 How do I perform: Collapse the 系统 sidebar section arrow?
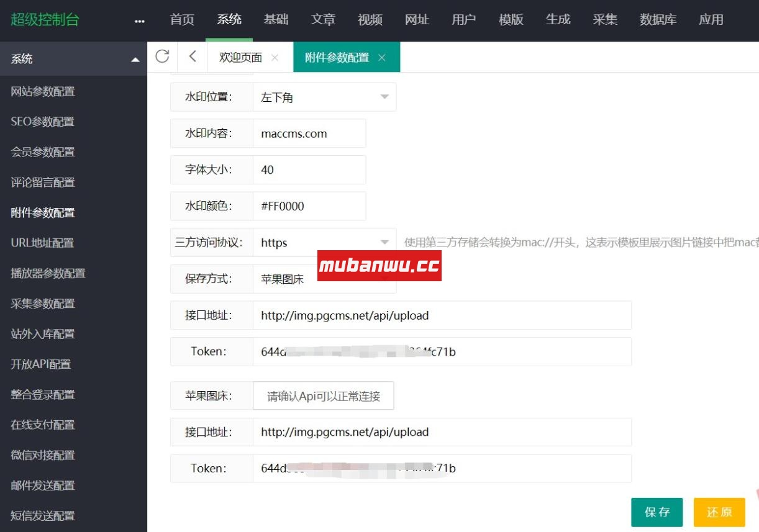[135, 60]
